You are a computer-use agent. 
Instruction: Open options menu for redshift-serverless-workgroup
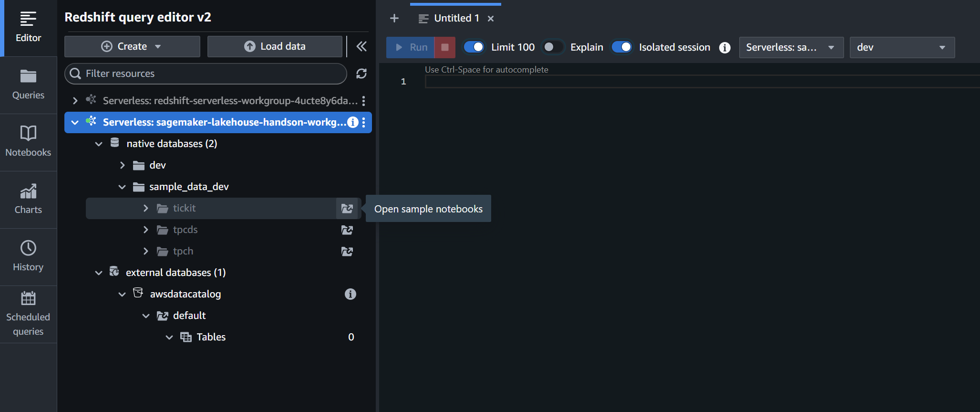coord(363,101)
